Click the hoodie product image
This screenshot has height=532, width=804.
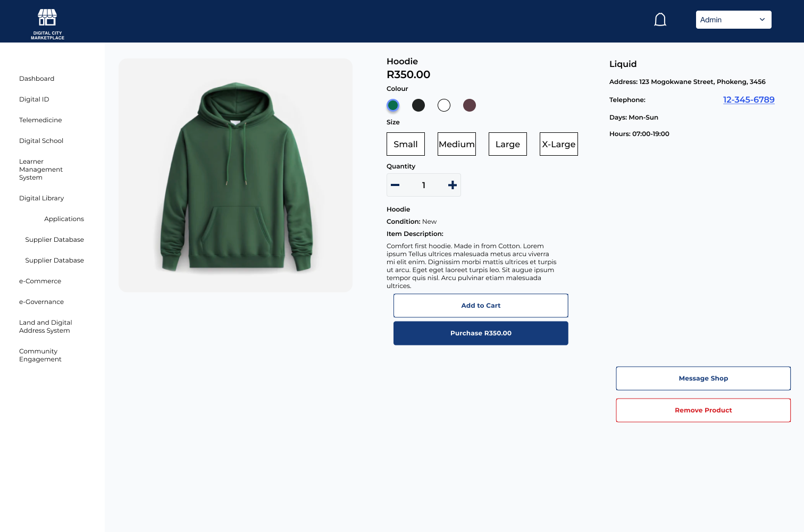tap(236, 175)
